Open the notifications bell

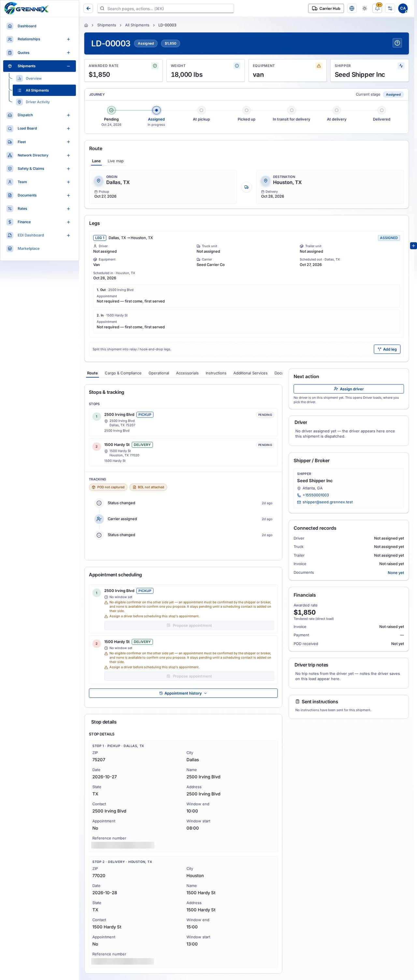click(378, 8)
